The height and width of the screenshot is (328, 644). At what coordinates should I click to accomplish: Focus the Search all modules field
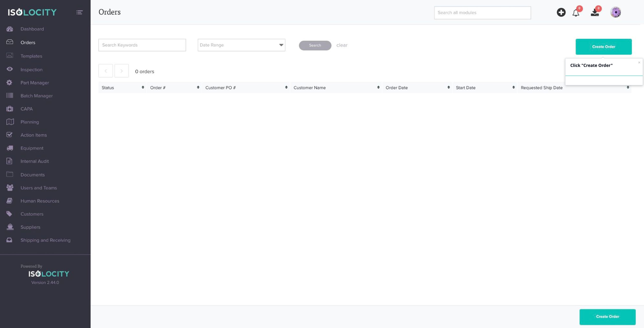coord(482,13)
